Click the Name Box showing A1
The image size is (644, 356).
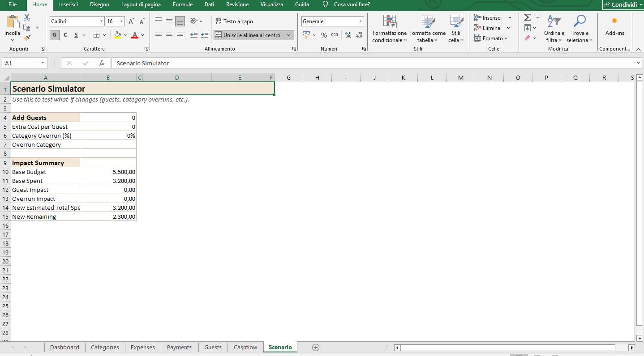[21, 63]
